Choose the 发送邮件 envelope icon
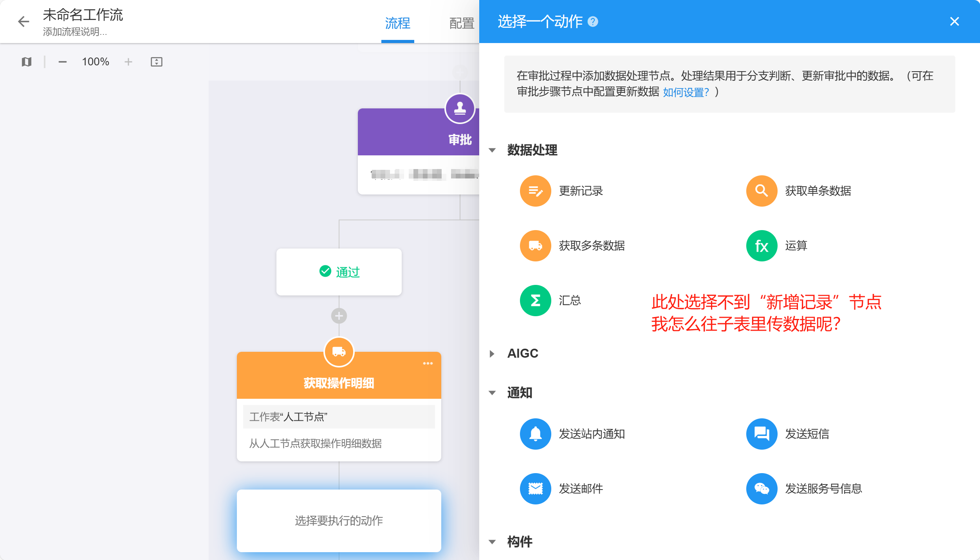 coord(535,489)
